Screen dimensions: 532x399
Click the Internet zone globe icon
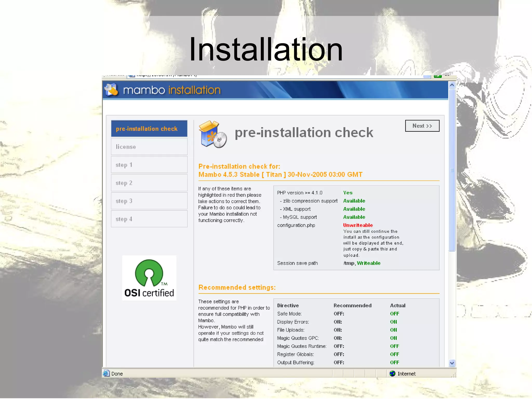point(392,374)
